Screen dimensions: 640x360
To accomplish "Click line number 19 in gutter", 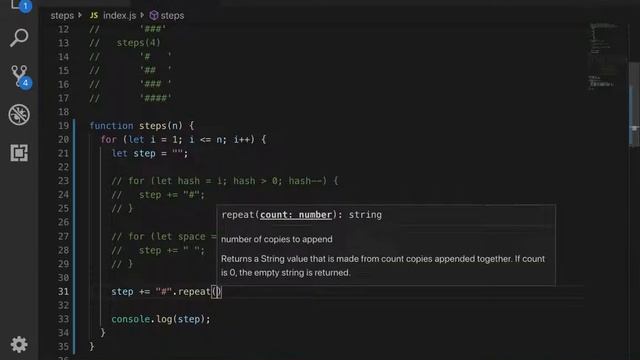I will click(x=63, y=126).
